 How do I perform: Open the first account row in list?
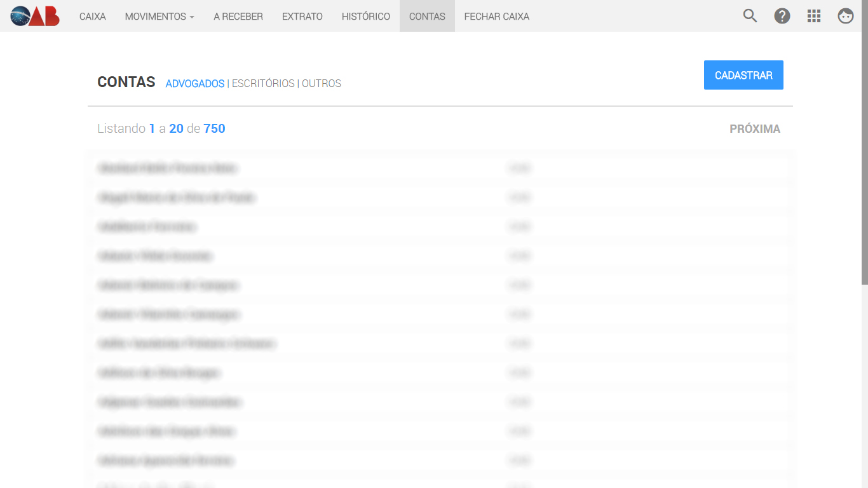tap(168, 168)
